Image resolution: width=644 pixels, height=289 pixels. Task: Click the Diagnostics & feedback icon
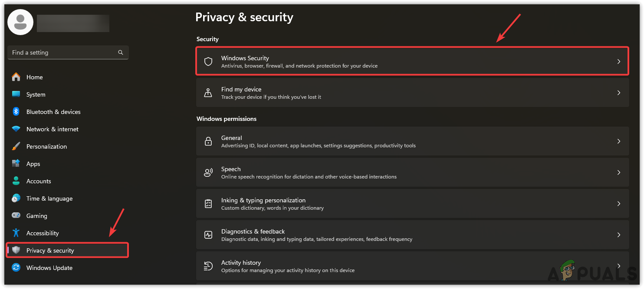(208, 235)
